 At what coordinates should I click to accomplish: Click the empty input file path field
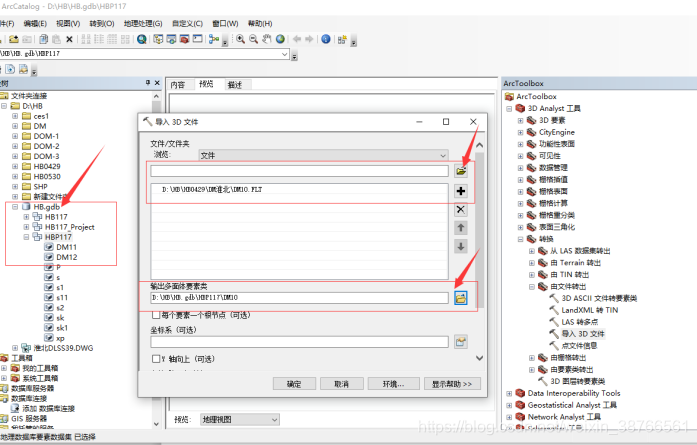pos(299,171)
